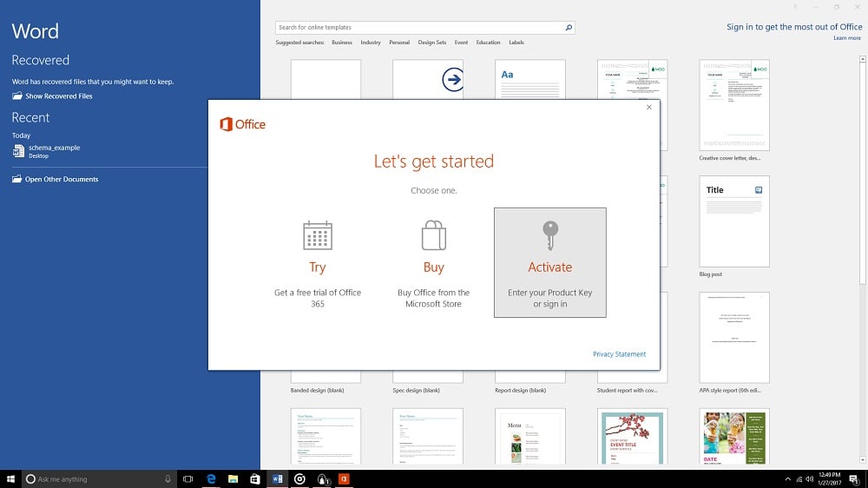Open the Windows Store taskbar icon
Image resolution: width=868 pixels, height=488 pixels.
coord(255,479)
